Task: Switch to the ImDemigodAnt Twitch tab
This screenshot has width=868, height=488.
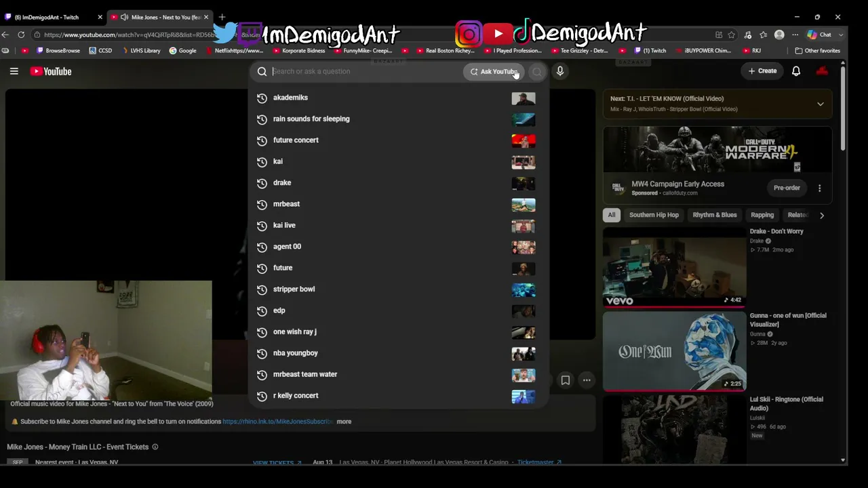Action: pos(53,17)
